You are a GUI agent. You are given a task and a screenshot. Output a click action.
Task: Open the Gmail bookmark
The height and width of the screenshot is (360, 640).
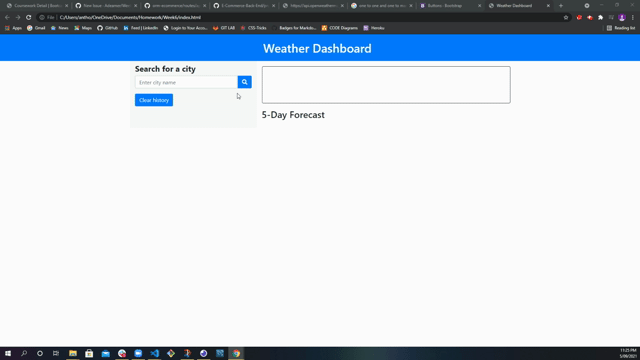(36, 28)
